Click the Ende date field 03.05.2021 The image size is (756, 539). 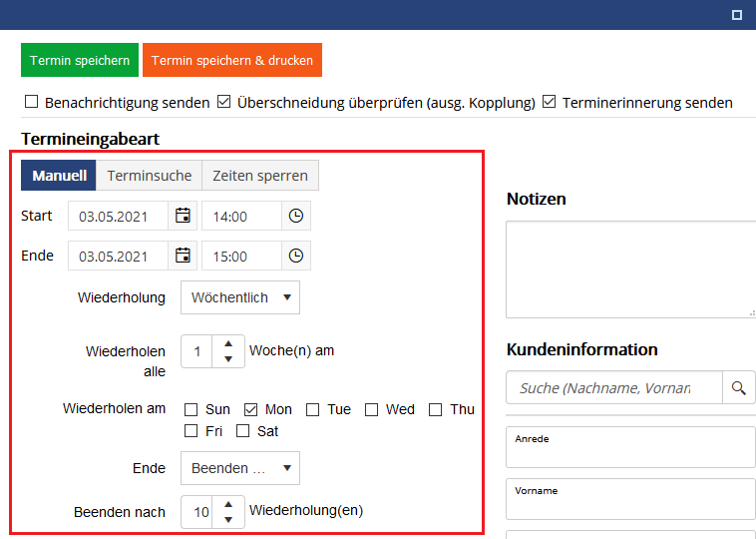pyautogui.click(x=118, y=256)
